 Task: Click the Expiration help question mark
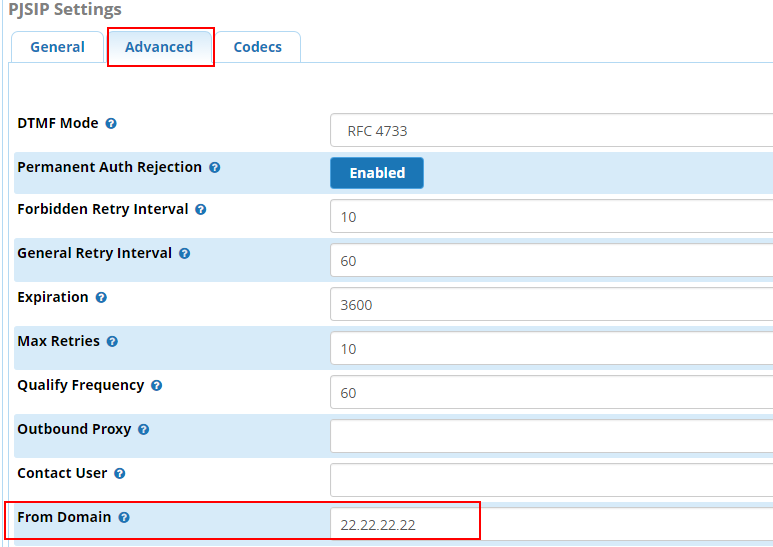point(101,298)
